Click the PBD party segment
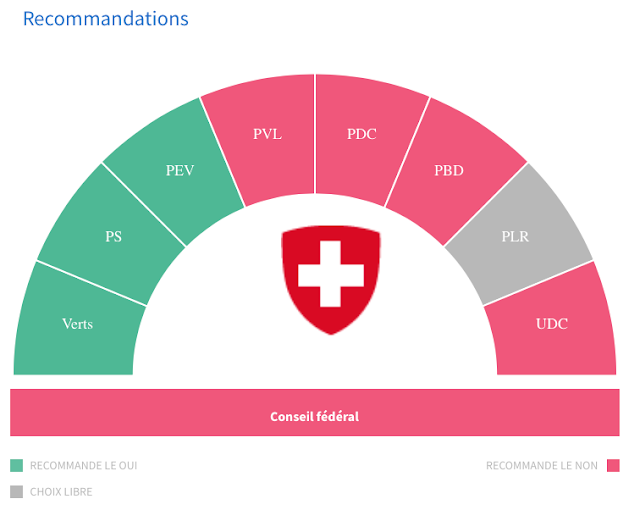Viewport: 640px width, 510px height. (x=449, y=170)
